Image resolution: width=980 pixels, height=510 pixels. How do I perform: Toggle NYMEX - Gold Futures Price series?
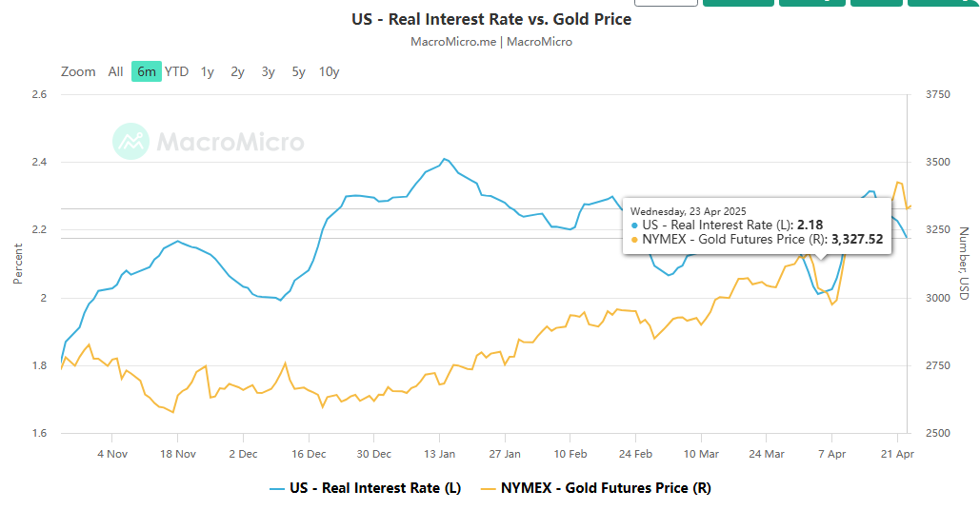(x=606, y=488)
